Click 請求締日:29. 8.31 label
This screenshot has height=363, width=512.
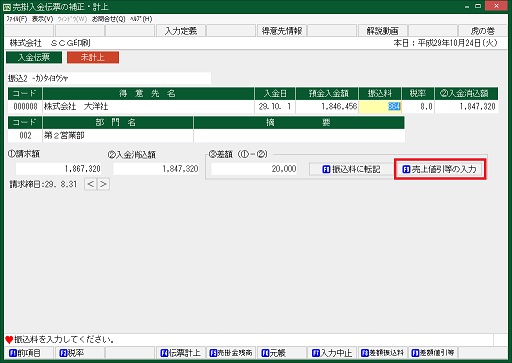coord(43,184)
